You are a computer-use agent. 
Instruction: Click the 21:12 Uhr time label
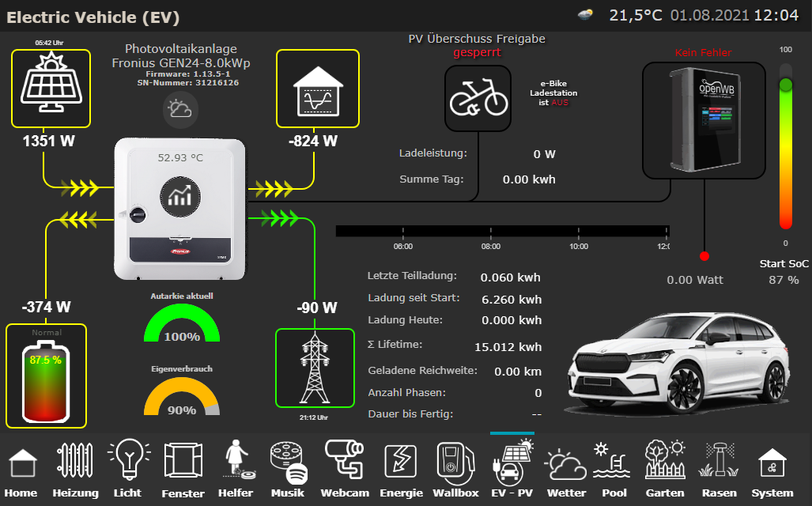(314, 417)
